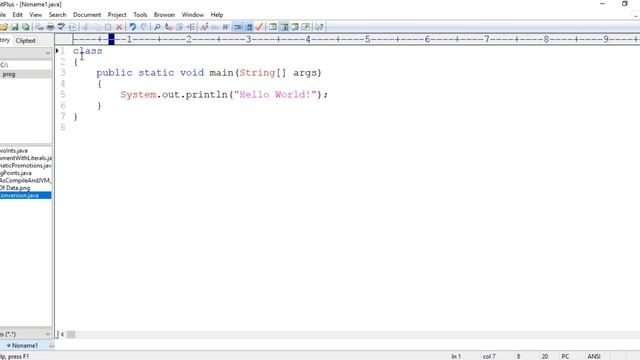Select the prog folder in directory tree
Image resolution: width=640 pixels, height=360 pixels.
[x=9, y=74]
